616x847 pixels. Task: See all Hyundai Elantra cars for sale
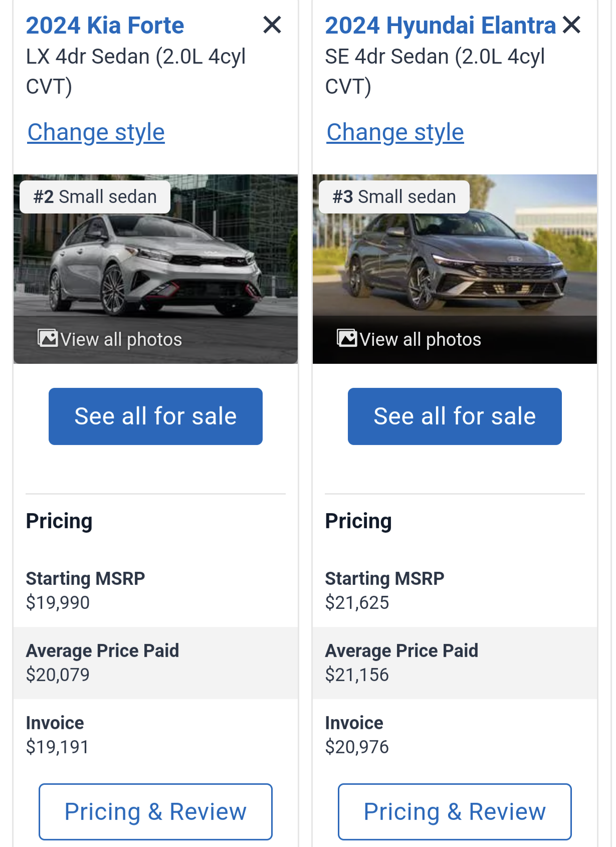pos(455,416)
